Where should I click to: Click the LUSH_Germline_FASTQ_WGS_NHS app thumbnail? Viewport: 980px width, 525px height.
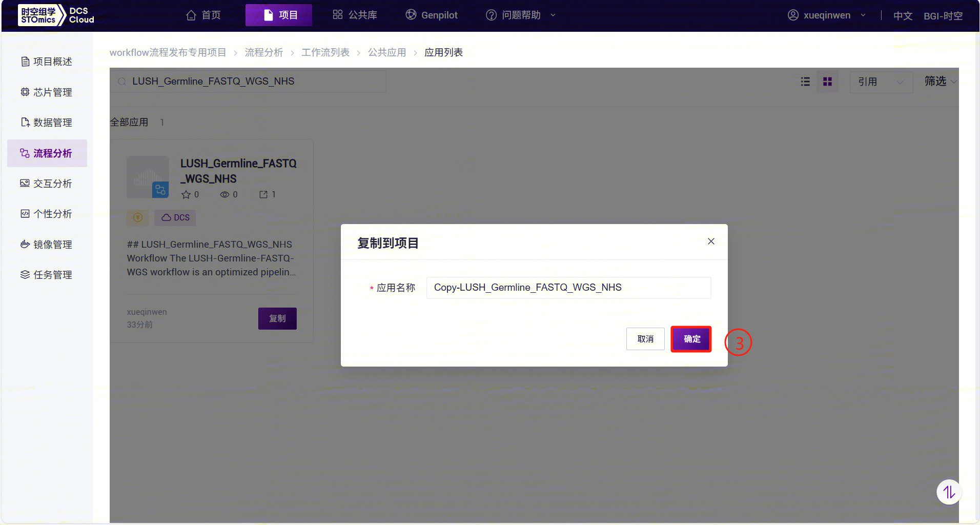(148, 177)
